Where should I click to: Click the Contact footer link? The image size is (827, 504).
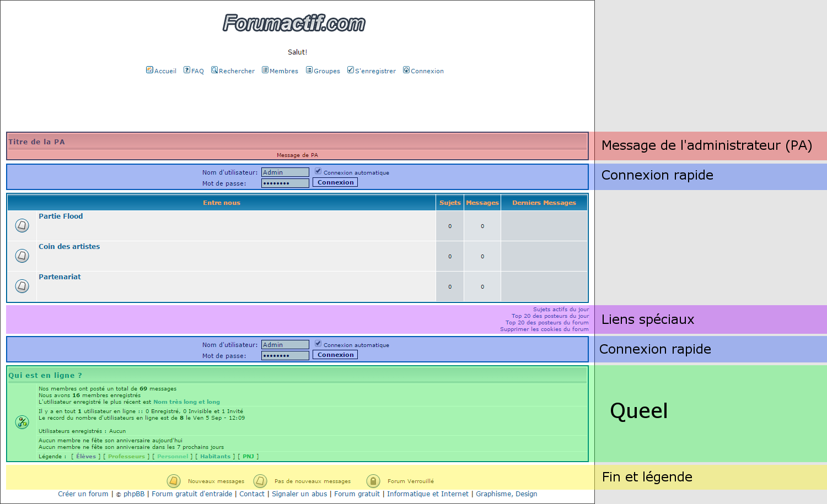(x=252, y=494)
